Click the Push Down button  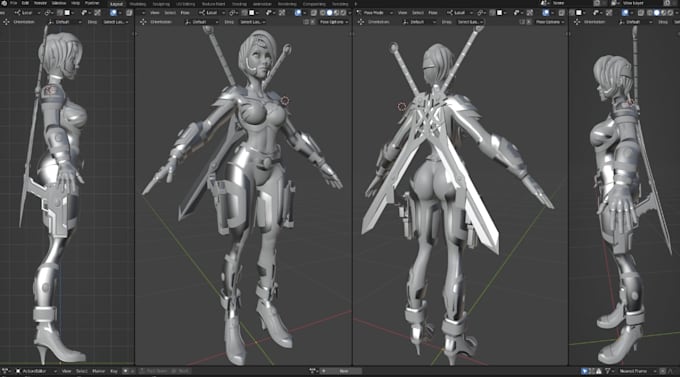pyautogui.click(x=154, y=371)
